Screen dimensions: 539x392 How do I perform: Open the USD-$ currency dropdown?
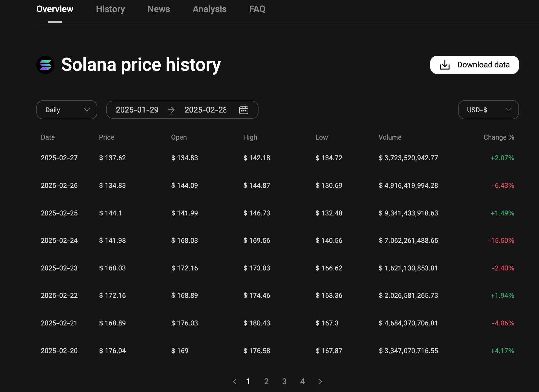[x=488, y=110]
